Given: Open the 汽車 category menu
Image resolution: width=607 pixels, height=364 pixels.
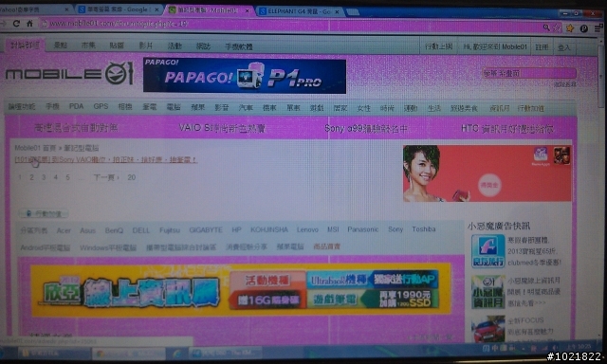Looking at the screenshot, I should pyautogui.click(x=246, y=107).
